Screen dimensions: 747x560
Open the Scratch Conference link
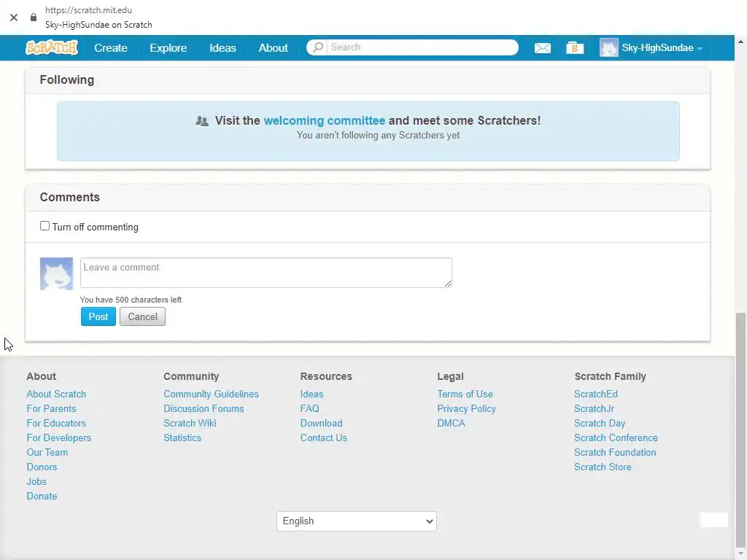[616, 437]
